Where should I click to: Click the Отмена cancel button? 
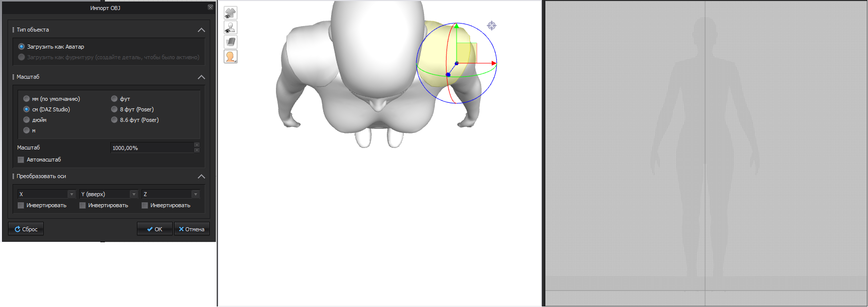coord(192,229)
